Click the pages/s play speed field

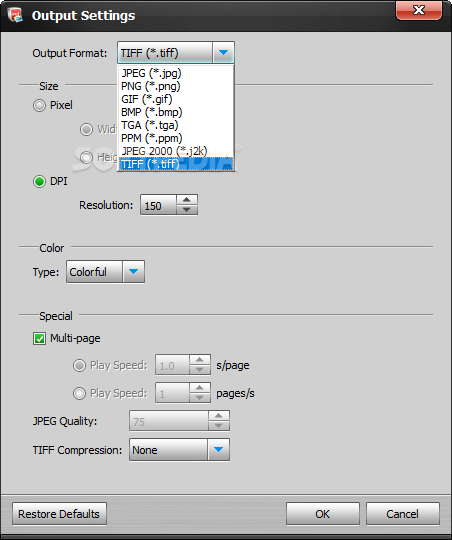172,393
